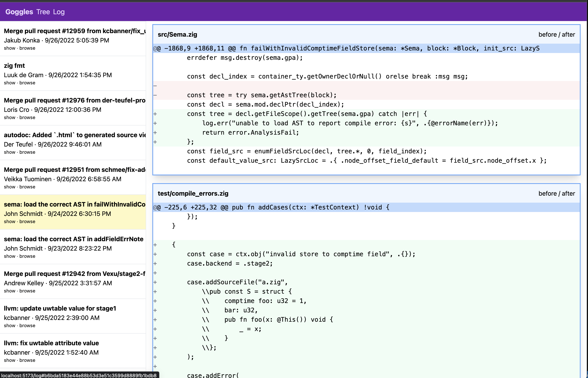This screenshot has width=588, height=378.
Task: Browse "llvm: fix uwtable attribute value" commit
Action: (x=27, y=360)
